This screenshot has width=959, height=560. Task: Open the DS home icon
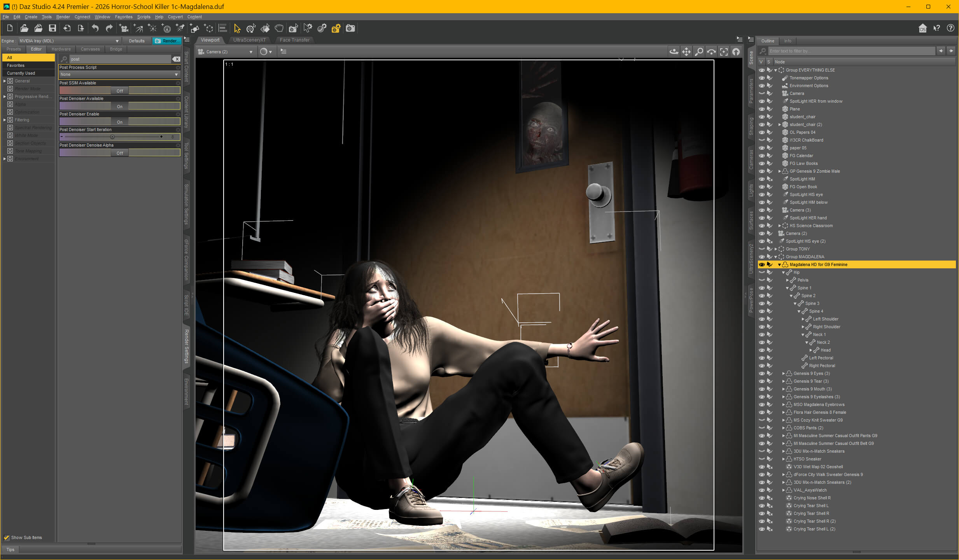(x=923, y=28)
